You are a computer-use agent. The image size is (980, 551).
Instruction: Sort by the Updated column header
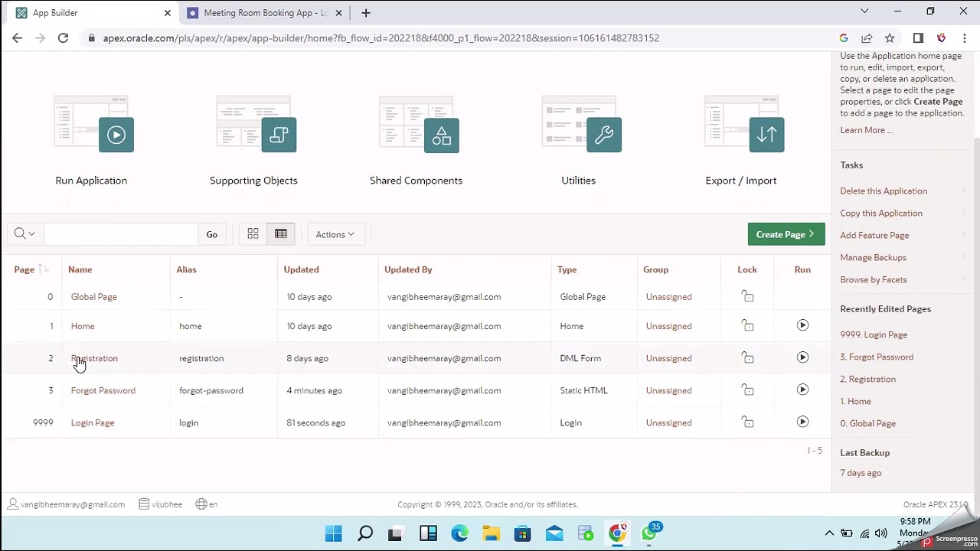pos(301,269)
